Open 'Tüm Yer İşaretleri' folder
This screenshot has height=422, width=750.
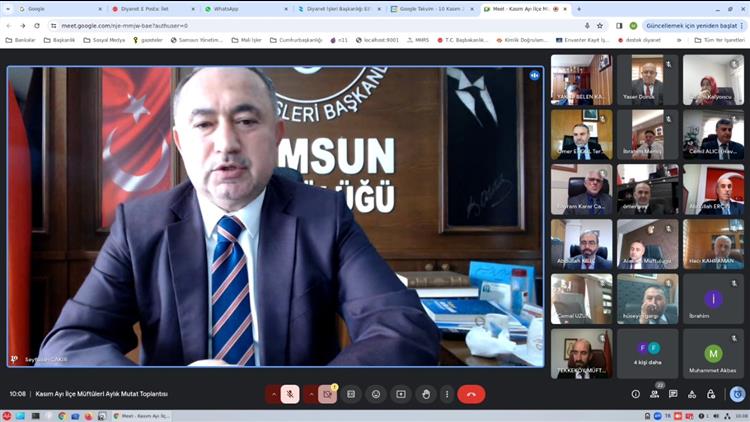coord(719,40)
